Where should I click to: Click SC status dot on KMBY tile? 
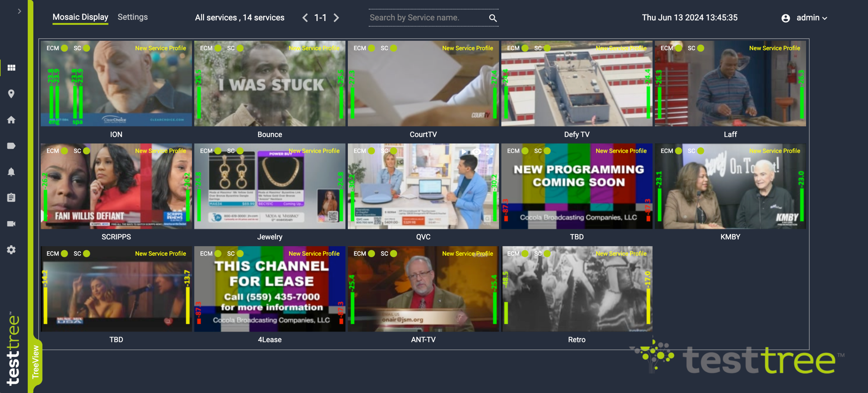pyautogui.click(x=700, y=151)
